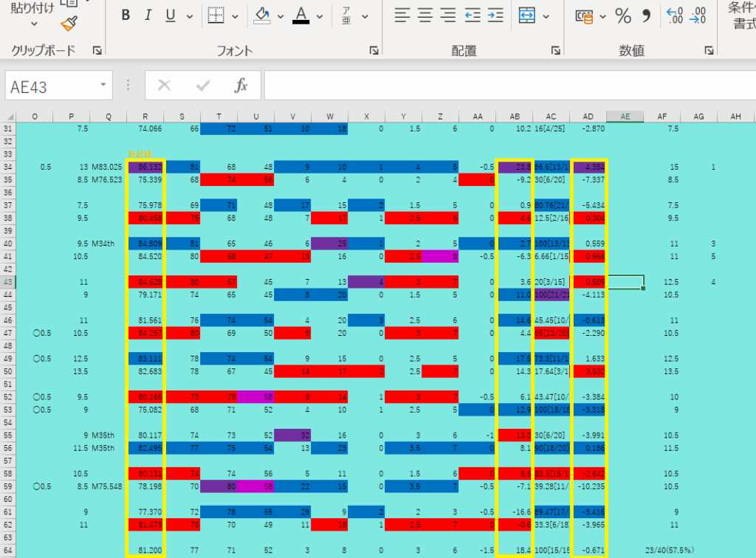Apply percent style

[x=623, y=16]
